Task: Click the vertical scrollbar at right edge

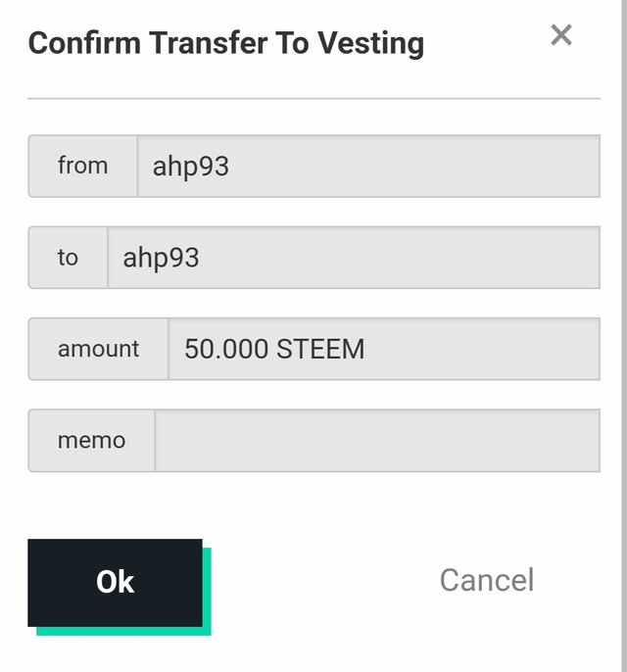Action: (x=624, y=336)
